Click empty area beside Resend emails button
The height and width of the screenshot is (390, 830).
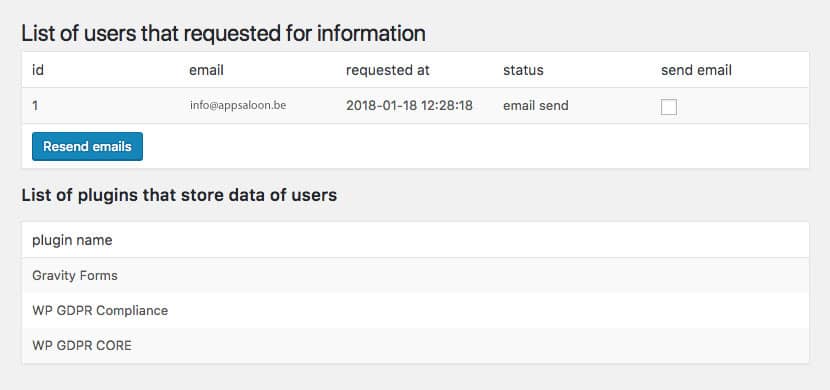[x=475, y=146]
